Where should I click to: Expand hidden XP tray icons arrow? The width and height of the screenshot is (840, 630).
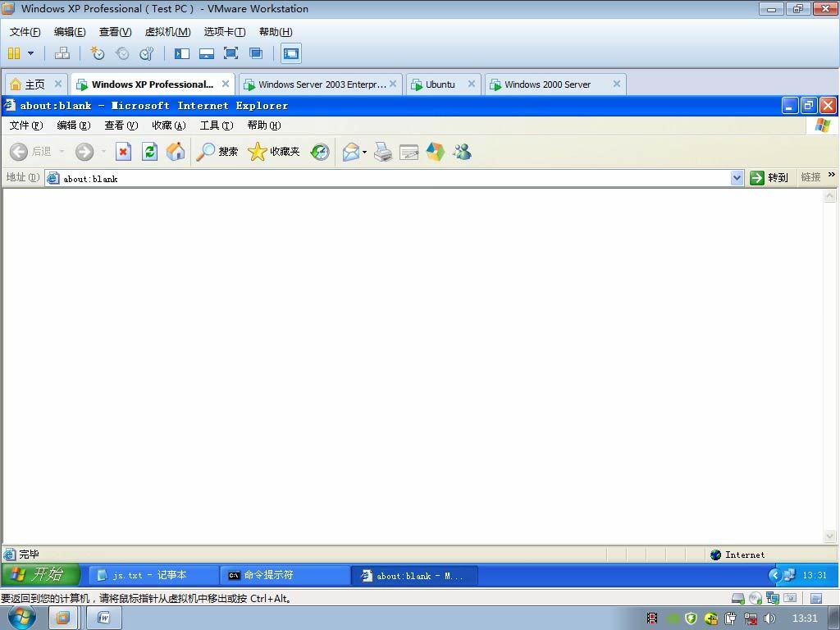[x=774, y=575]
